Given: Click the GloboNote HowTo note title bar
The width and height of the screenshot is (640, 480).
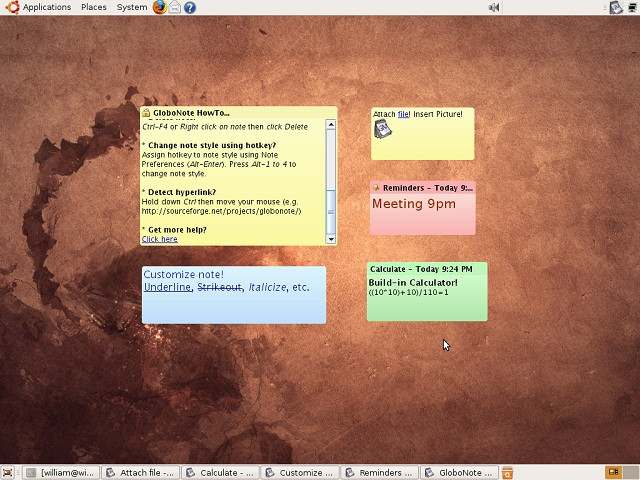Looking at the screenshot, I should [x=239, y=113].
